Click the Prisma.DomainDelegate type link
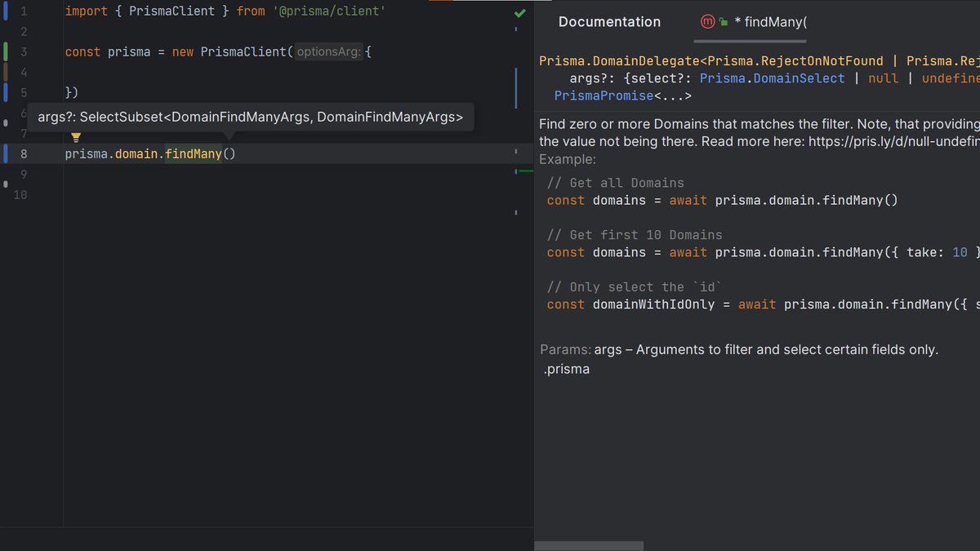The width and height of the screenshot is (980, 551). click(x=620, y=61)
